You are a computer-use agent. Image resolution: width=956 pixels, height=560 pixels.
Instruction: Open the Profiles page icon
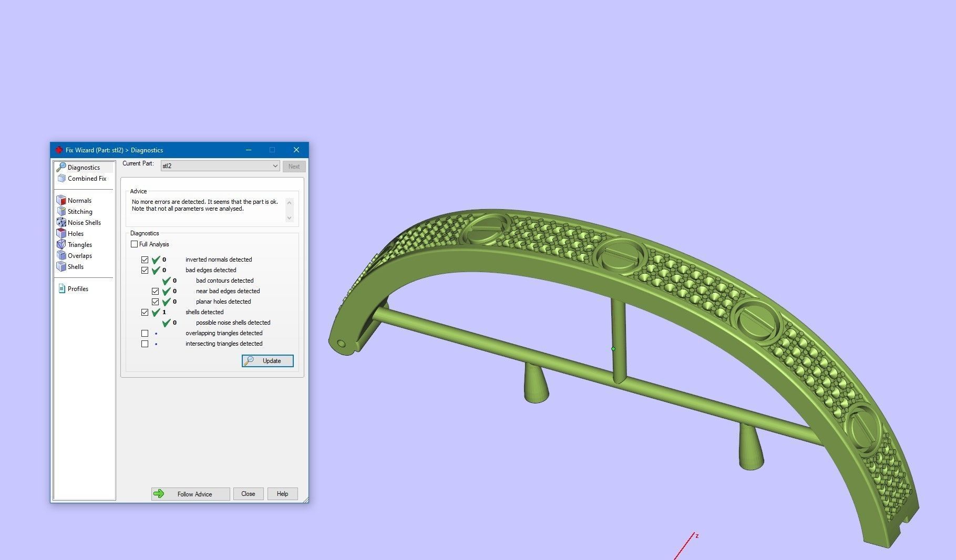[x=61, y=288]
